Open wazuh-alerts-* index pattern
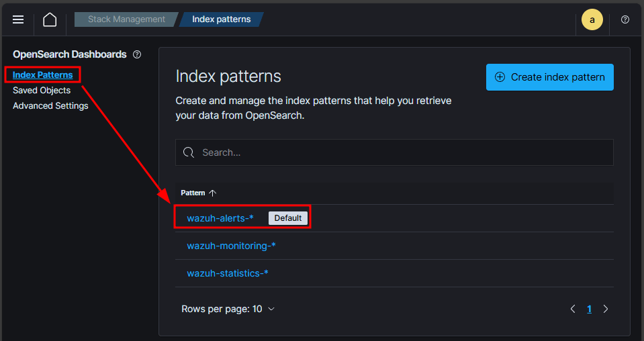644x341 pixels. click(220, 218)
